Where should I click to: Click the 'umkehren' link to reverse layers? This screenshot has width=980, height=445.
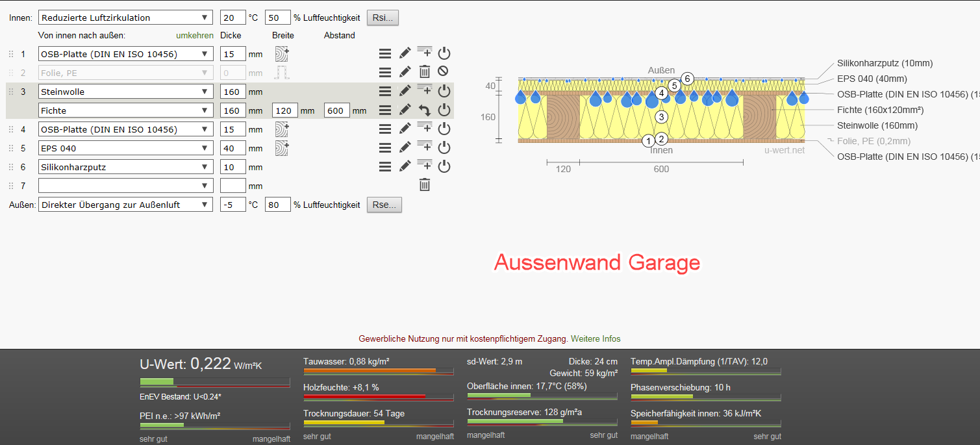point(194,36)
